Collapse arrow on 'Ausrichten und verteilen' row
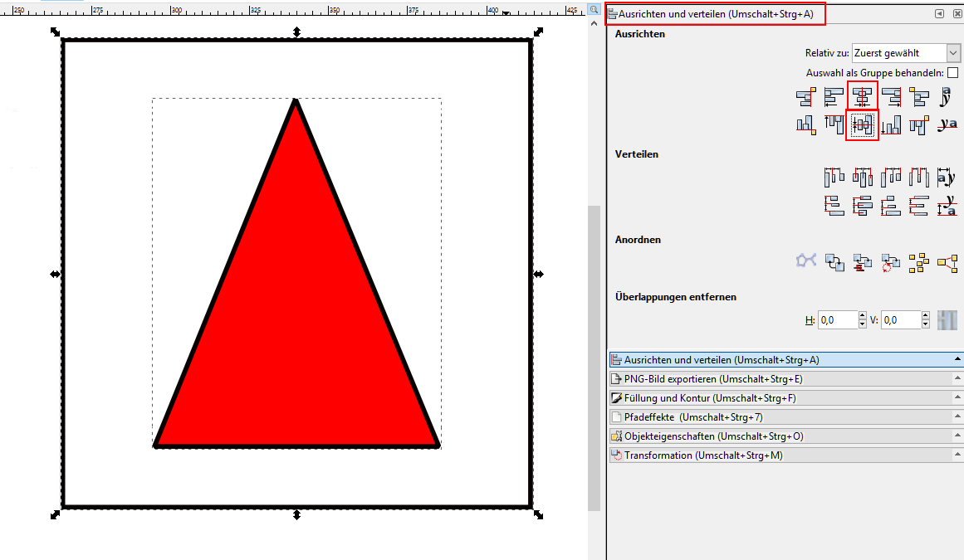Viewport: 964px width, 560px height. 958,358
